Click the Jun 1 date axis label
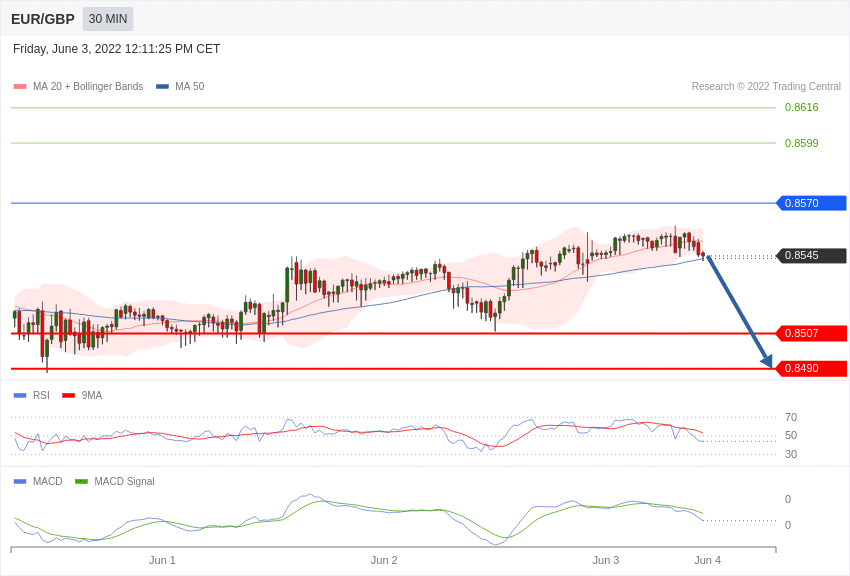 click(162, 560)
